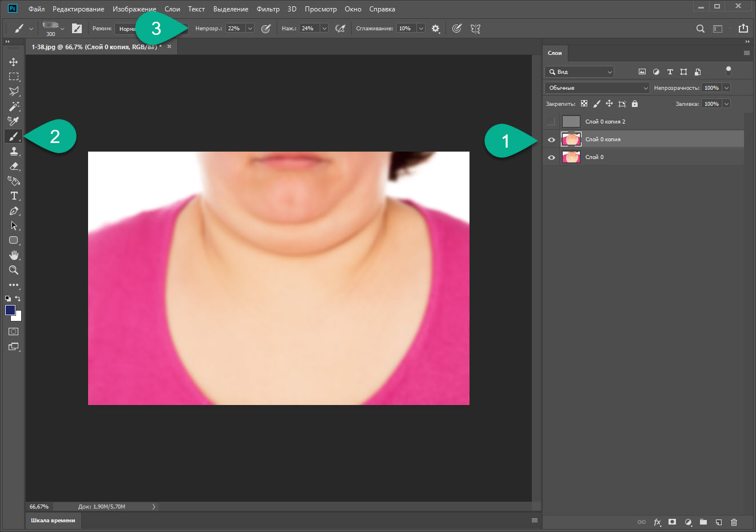
Task: Filter layers by shape layers icon
Action: 683,72
